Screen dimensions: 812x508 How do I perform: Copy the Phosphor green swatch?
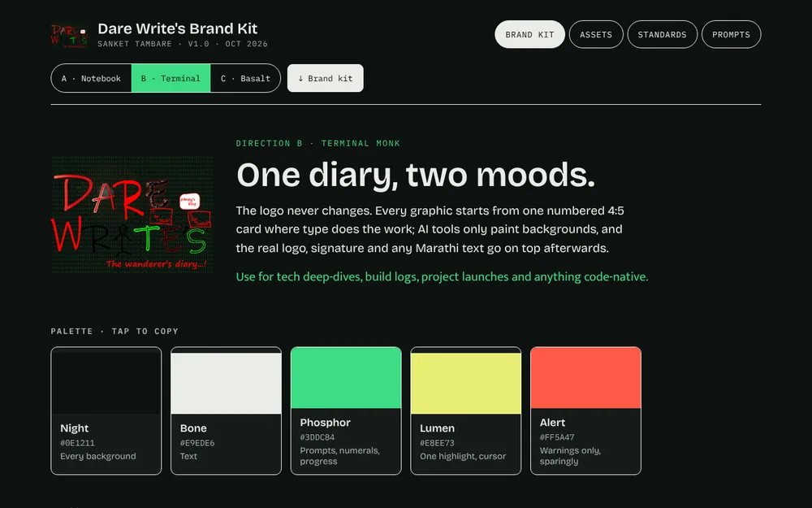click(x=346, y=410)
